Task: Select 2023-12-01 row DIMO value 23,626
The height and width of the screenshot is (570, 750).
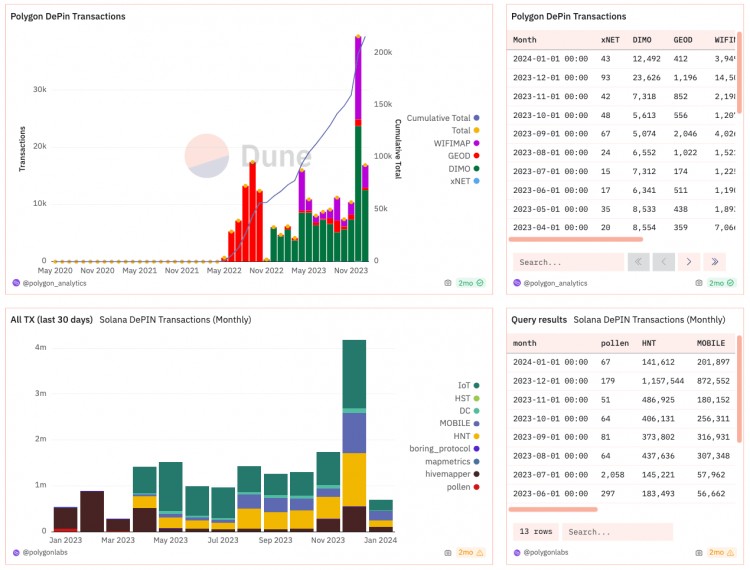Action: tap(646, 77)
